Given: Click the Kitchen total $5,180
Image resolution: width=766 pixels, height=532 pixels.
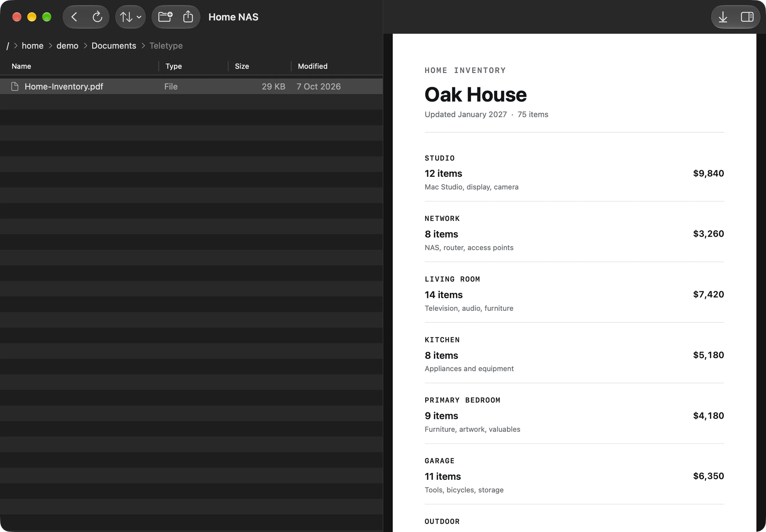Looking at the screenshot, I should [x=708, y=355].
